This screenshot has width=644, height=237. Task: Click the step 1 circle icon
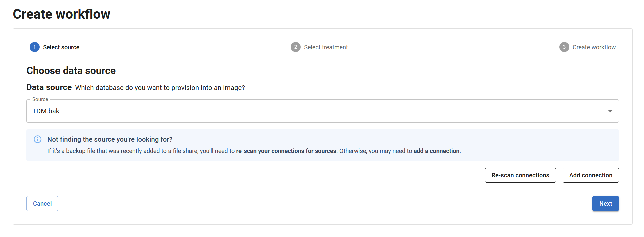click(34, 47)
